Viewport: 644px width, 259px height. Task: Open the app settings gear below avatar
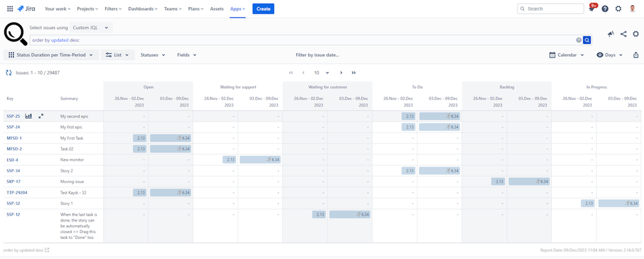coord(636,34)
